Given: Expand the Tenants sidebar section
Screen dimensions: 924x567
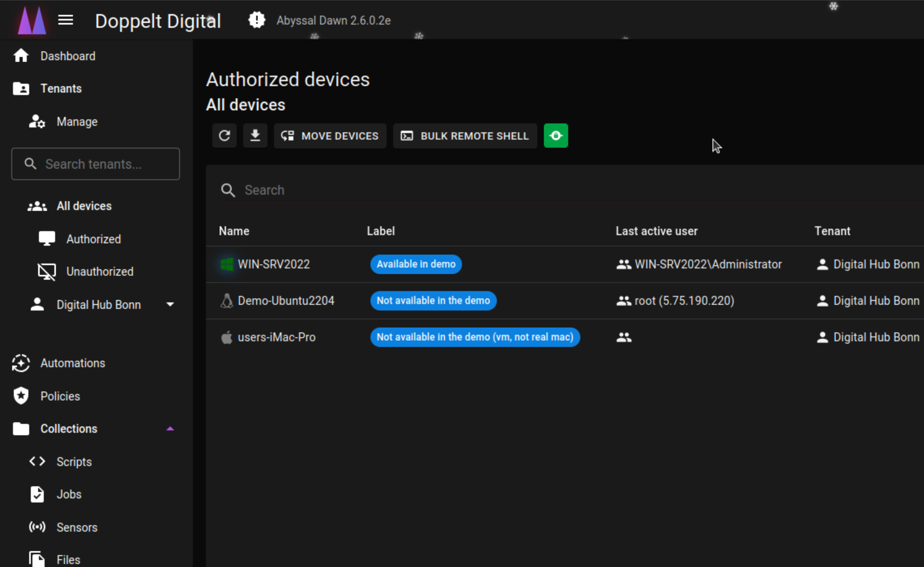Looking at the screenshot, I should [61, 88].
